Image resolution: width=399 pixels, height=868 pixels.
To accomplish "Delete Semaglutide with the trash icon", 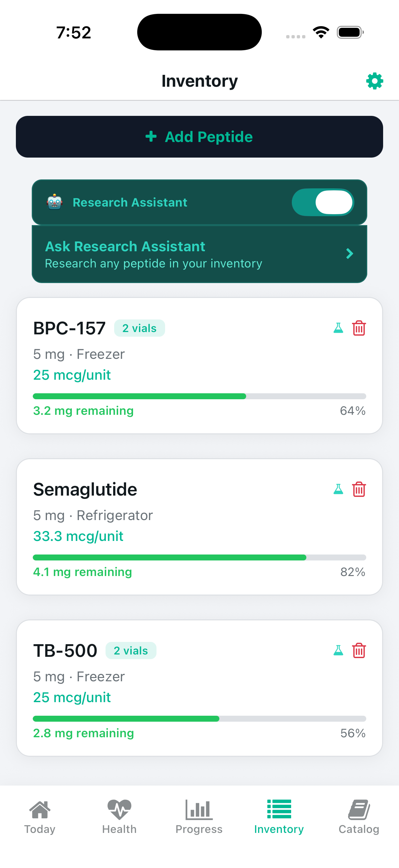I will point(359,489).
